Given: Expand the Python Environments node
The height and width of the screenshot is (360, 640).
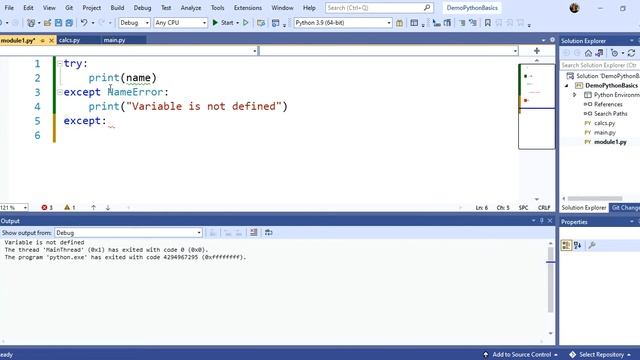Looking at the screenshot, I should coord(575,95).
